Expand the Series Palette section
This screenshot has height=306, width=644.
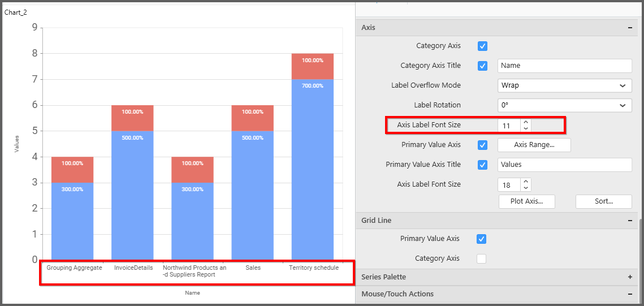pos(629,277)
